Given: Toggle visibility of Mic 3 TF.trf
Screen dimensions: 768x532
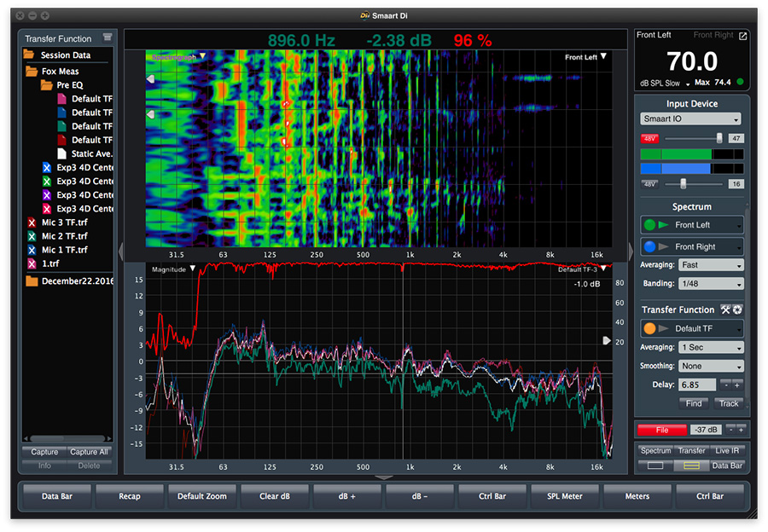Looking at the screenshot, I should coord(32,223).
